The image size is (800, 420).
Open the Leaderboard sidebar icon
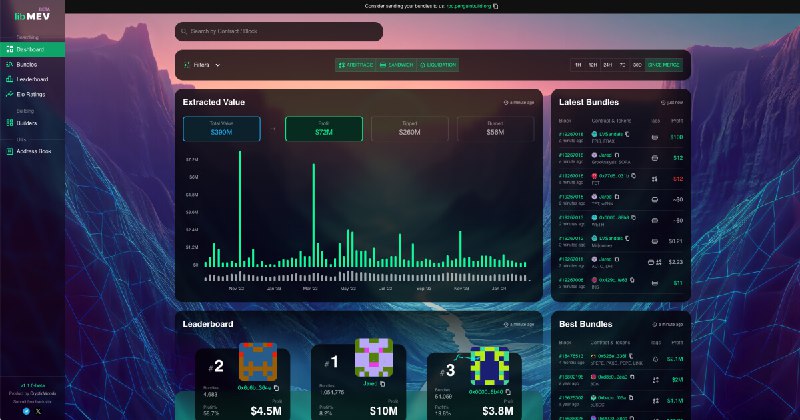(x=9, y=79)
